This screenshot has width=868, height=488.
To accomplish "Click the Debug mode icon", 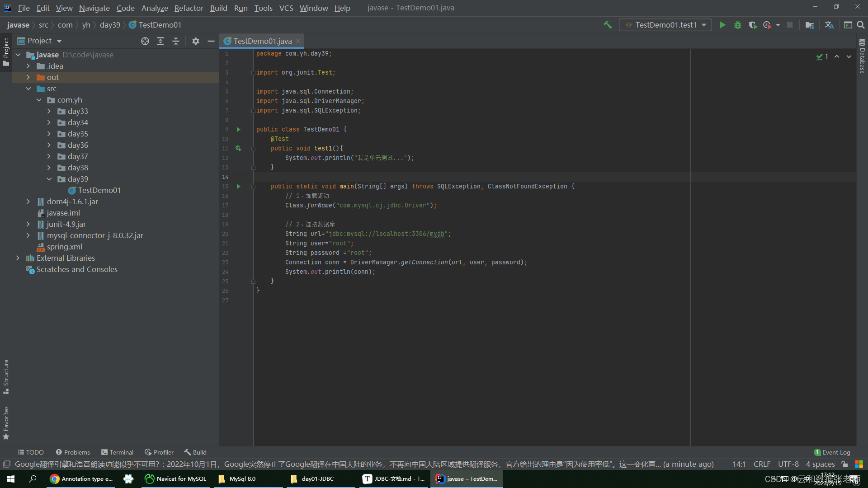I will 737,25.
